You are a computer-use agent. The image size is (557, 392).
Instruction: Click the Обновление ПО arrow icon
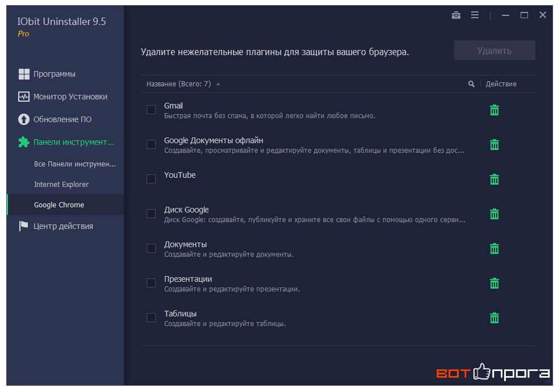click(x=24, y=119)
